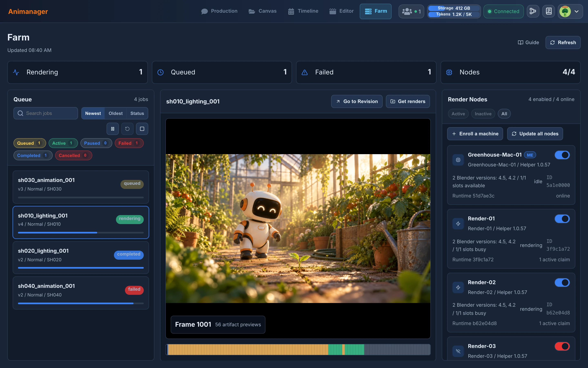Open the workflow nodes icon in header
Image resolution: width=588 pixels, height=368 pixels.
(533, 11)
